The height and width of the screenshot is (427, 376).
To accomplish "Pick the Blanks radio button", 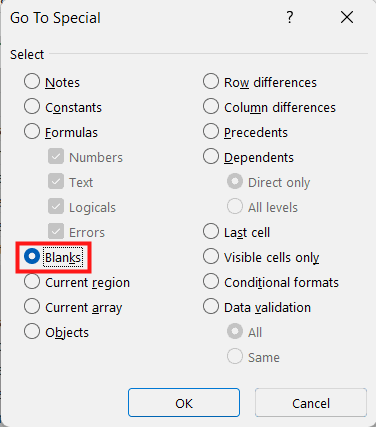I will click(x=32, y=256).
